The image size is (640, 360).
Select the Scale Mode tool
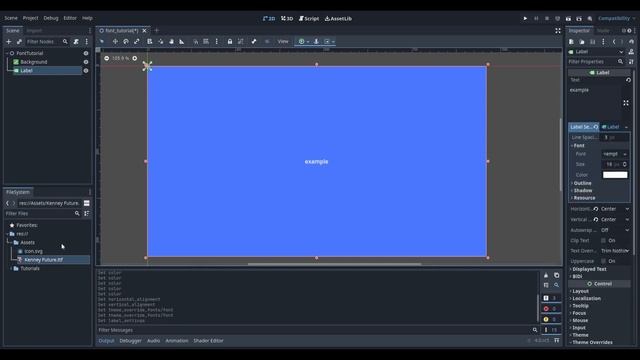click(137, 41)
